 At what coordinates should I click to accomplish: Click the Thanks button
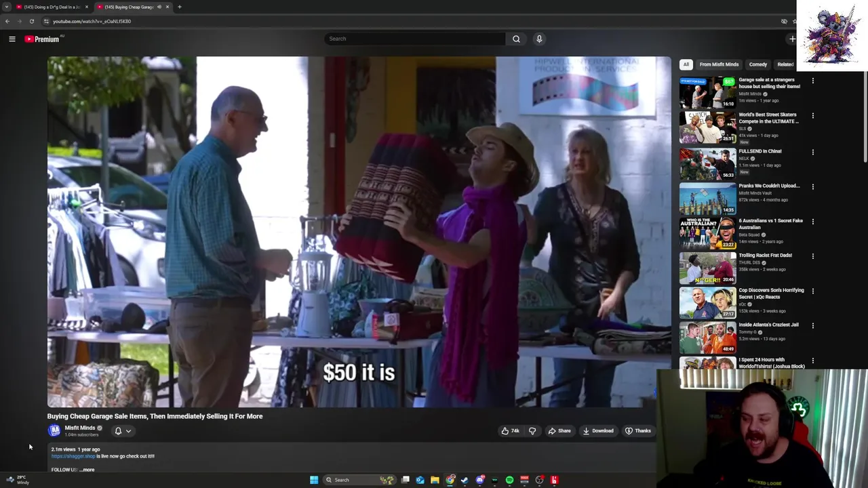point(637,431)
